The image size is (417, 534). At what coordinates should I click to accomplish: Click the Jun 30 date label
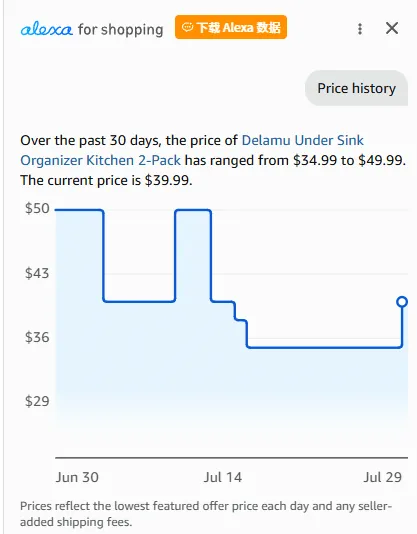point(77,477)
